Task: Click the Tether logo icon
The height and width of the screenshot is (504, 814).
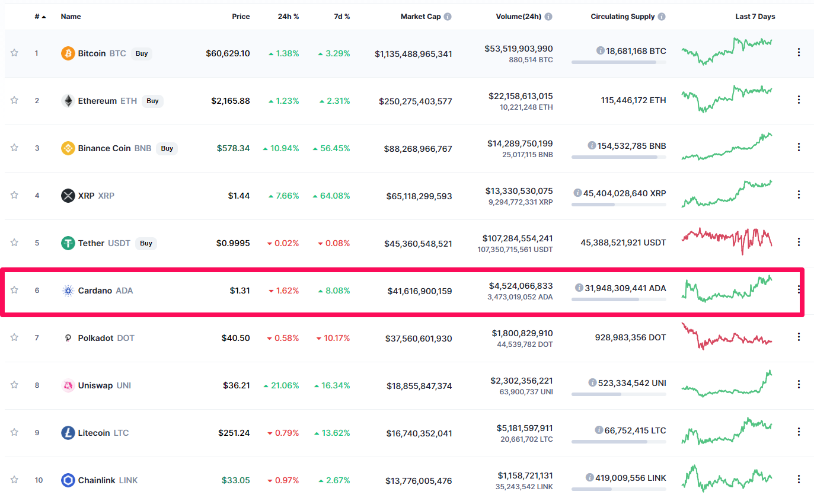Action: click(68, 243)
